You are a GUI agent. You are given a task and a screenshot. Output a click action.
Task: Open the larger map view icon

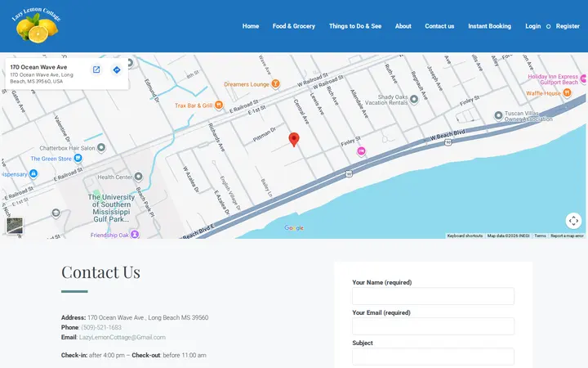click(96, 70)
